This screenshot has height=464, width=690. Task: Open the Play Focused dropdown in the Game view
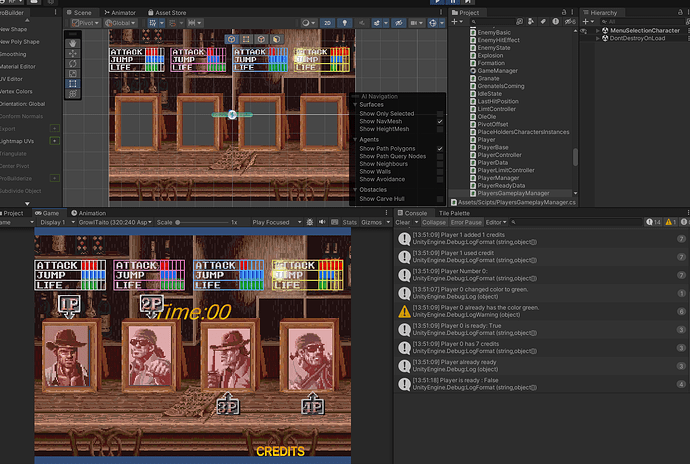tap(274, 222)
